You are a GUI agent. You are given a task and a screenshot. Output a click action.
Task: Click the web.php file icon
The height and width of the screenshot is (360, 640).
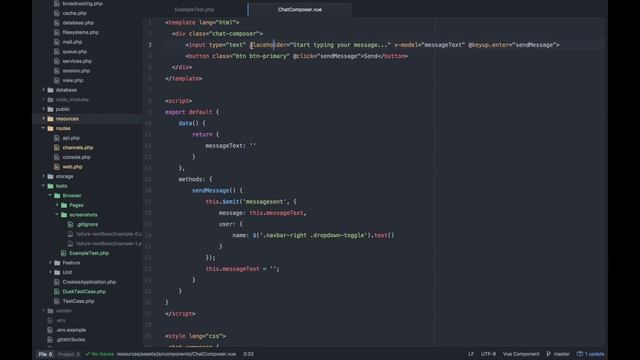pos(57,167)
